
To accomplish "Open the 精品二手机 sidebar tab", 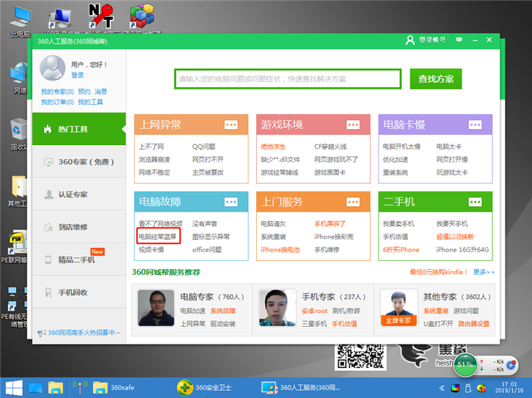I will coord(79,259).
